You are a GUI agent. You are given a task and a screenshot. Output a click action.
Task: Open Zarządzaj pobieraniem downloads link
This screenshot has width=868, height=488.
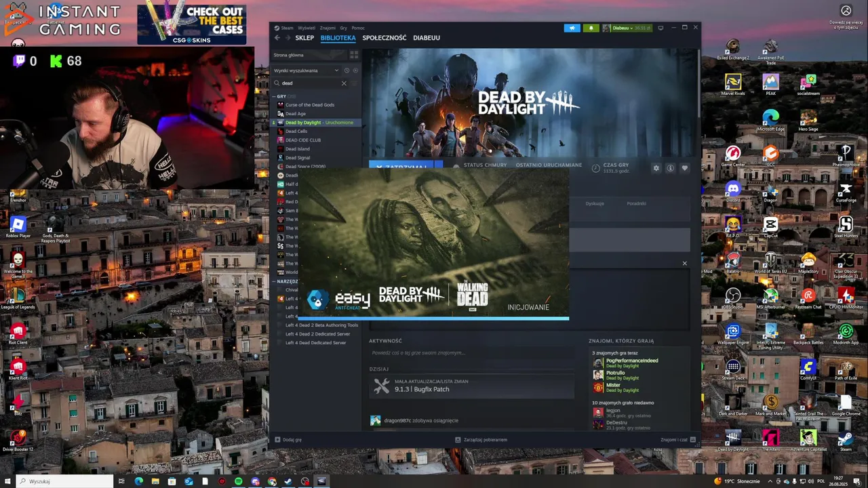coord(481,440)
